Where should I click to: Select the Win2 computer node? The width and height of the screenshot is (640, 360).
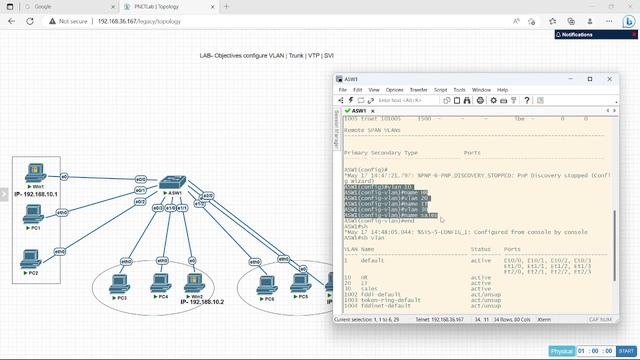click(x=195, y=283)
